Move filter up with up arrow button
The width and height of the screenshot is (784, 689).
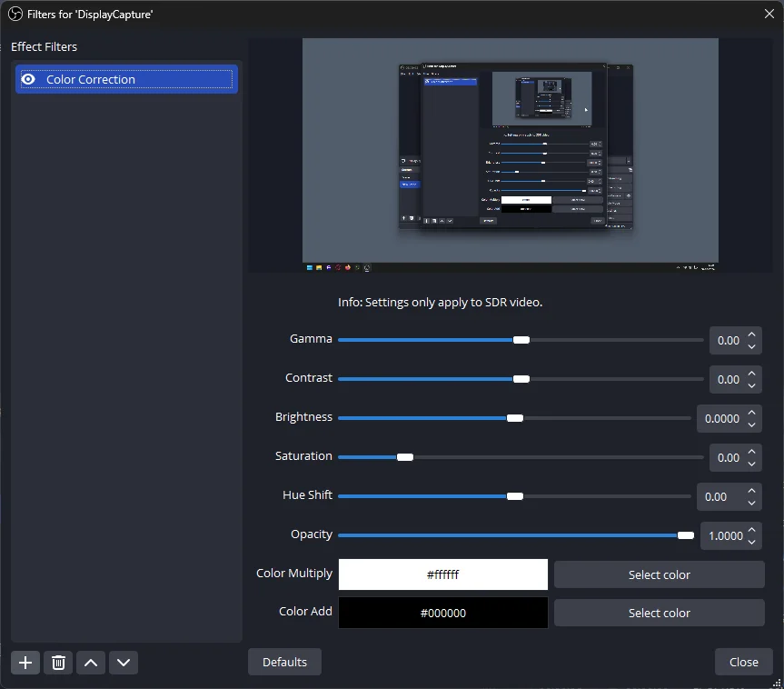pyautogui.click(x=91, y=663)
